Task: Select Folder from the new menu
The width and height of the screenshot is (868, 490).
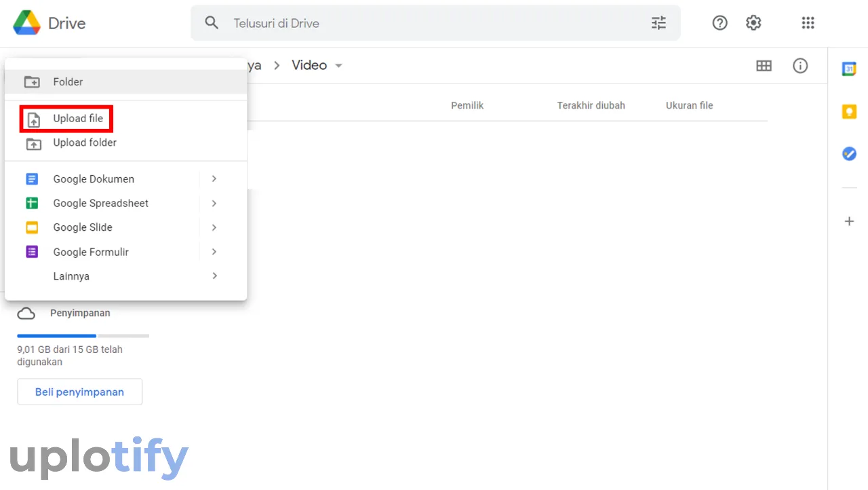Action: coord(126,81)
